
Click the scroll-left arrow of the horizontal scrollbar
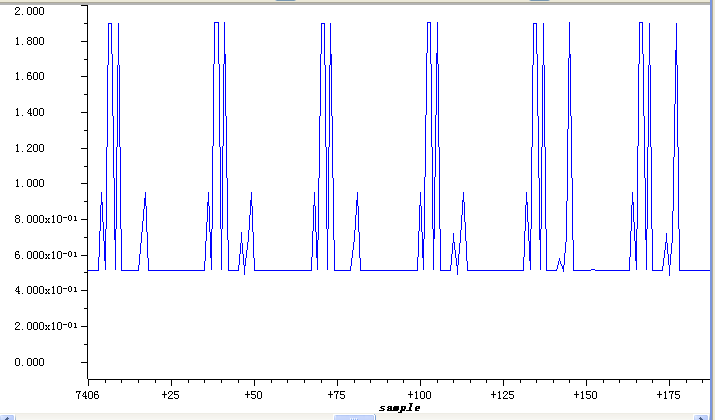pos(7,417)
